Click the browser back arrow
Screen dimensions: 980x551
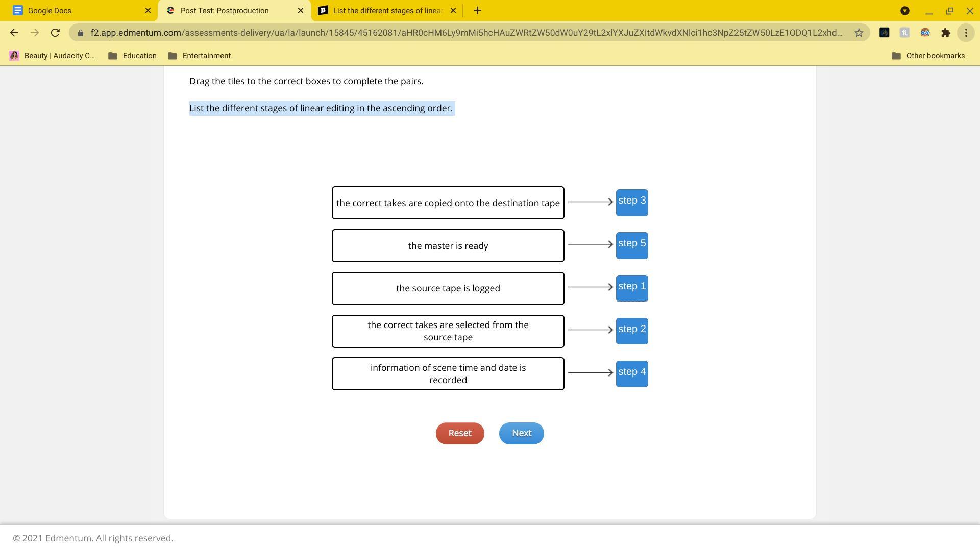14,33
